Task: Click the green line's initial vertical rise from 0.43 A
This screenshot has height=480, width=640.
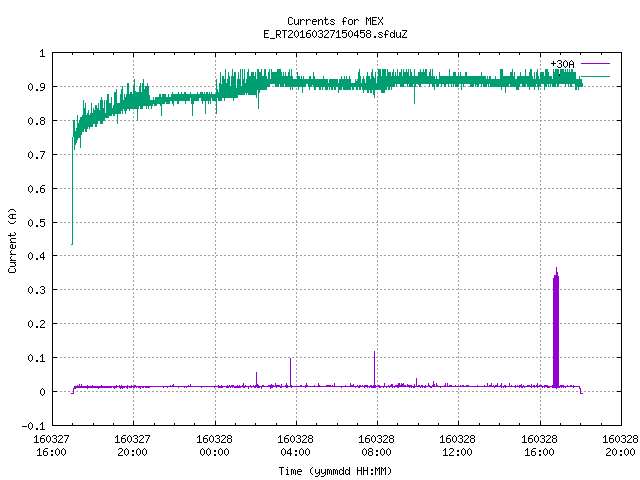Action: (72, 192)
